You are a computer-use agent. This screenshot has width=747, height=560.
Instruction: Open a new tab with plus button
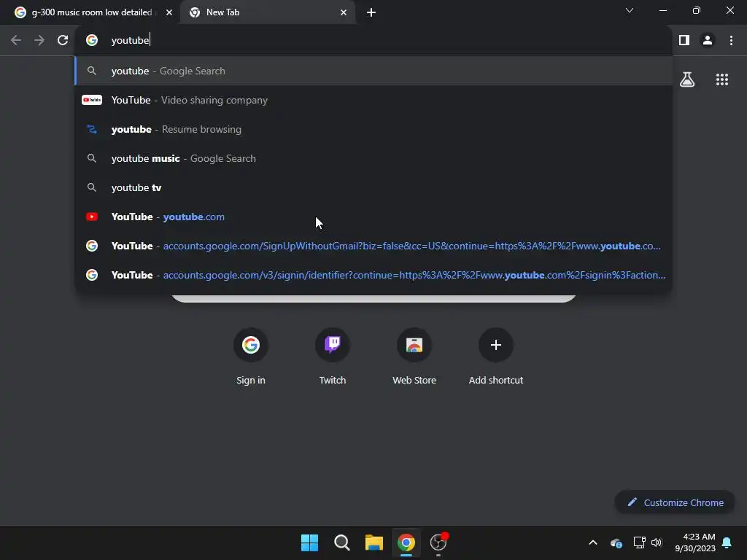coord(371,12)
